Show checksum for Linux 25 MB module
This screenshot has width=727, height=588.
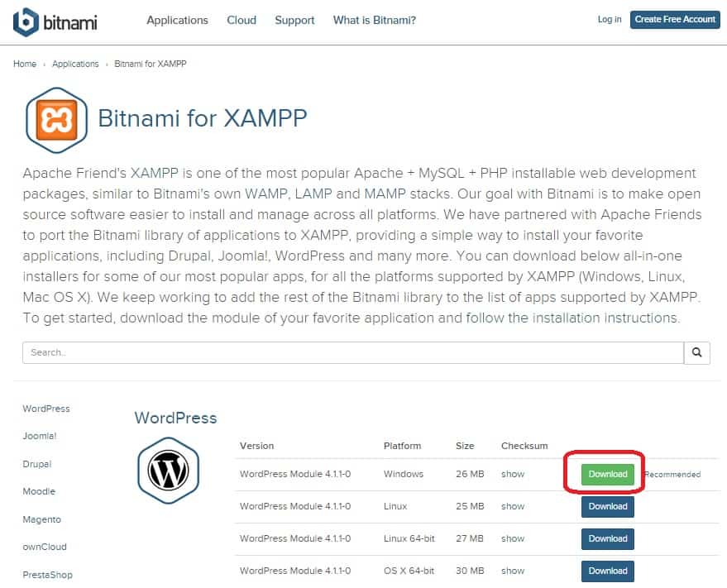(x=512, y=506)
